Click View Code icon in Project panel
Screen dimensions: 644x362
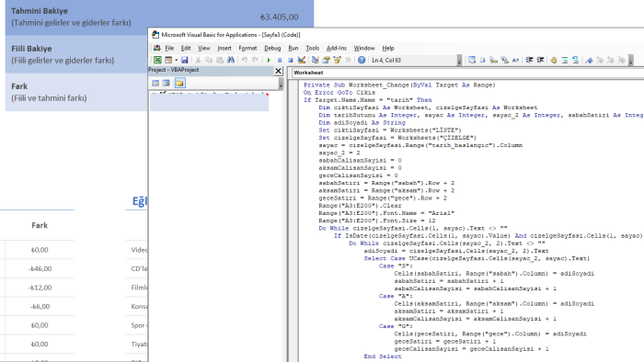click(155, 83)
